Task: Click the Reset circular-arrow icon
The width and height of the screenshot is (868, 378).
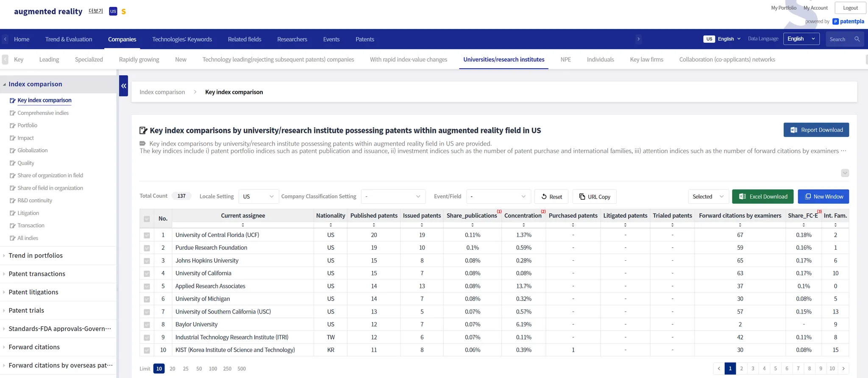Action: (x=544, y=196)
